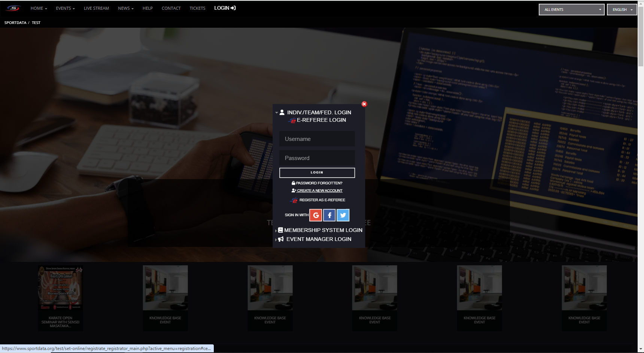
Task: Focus the Username input field
Action: click(x=317, y=139)
